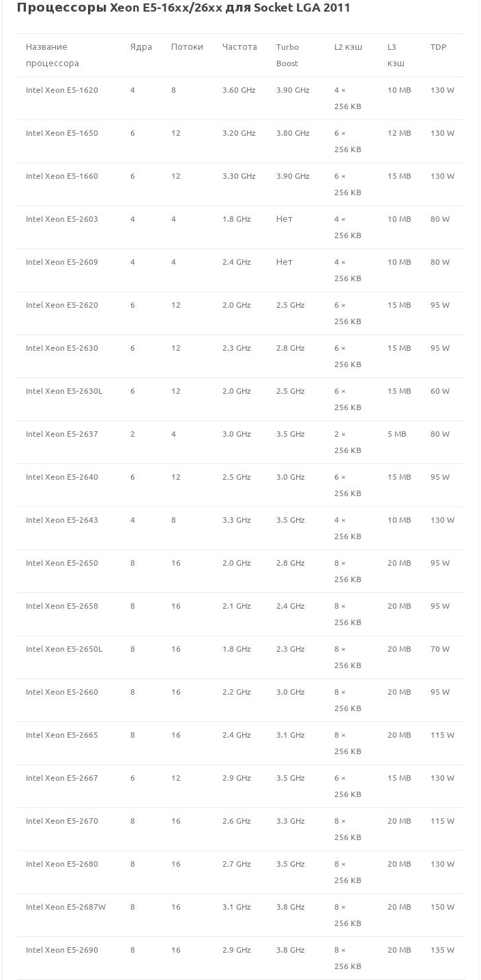Click the "TDP" column header
The image size is (481, 980).
(438, 47)
